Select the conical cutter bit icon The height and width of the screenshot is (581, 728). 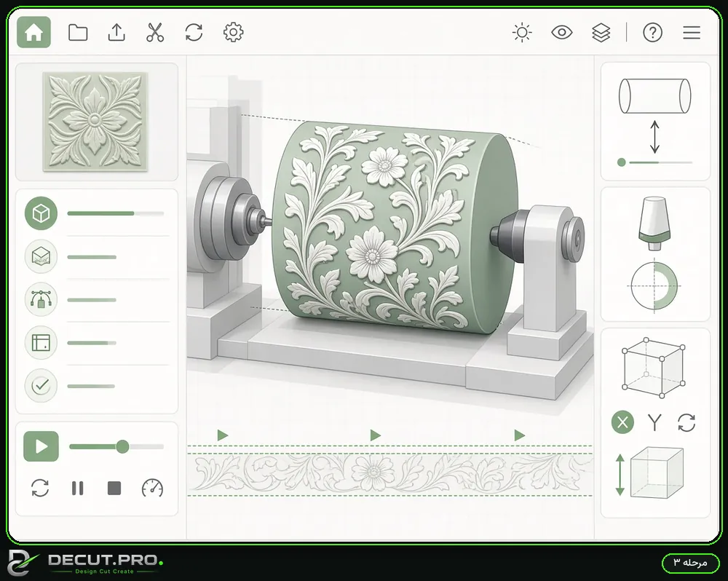[654, 224]
